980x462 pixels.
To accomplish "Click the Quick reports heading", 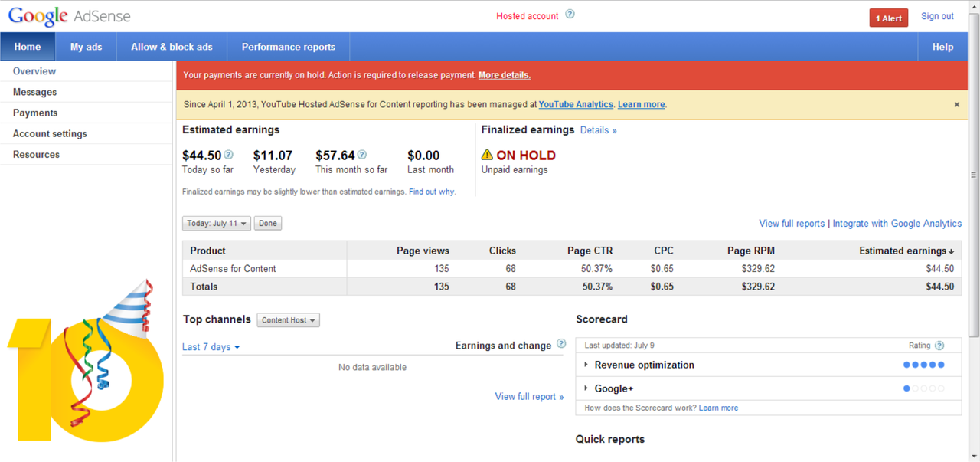I will (x=610, y=439).
